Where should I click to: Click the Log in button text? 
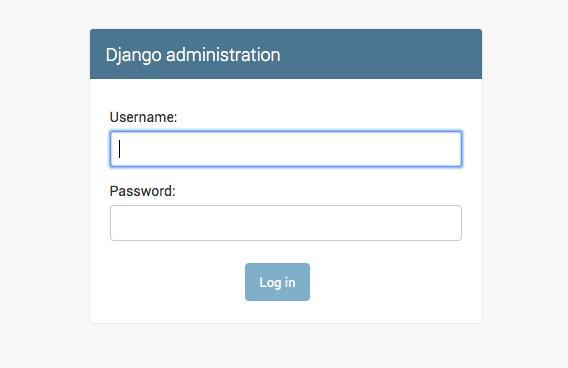[x=277, y=283]
